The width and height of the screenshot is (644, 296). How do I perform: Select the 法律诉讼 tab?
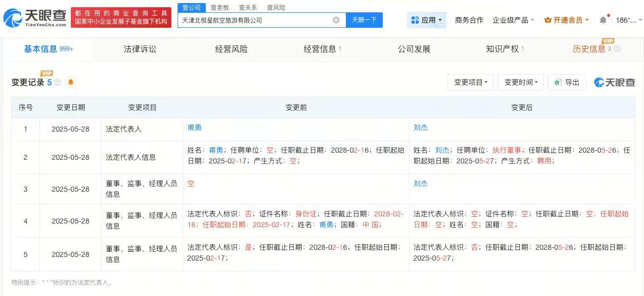140,49
